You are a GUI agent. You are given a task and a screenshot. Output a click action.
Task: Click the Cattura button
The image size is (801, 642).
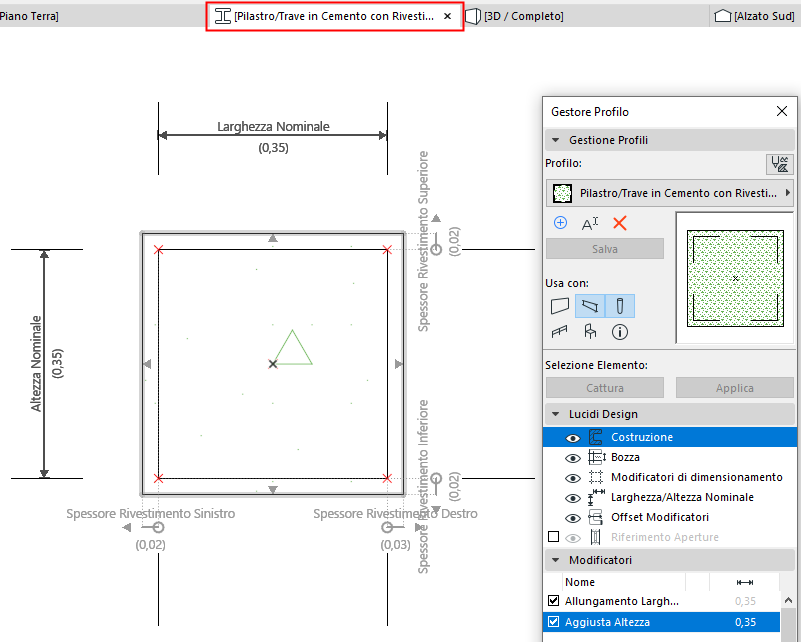[x=605, y=388]
